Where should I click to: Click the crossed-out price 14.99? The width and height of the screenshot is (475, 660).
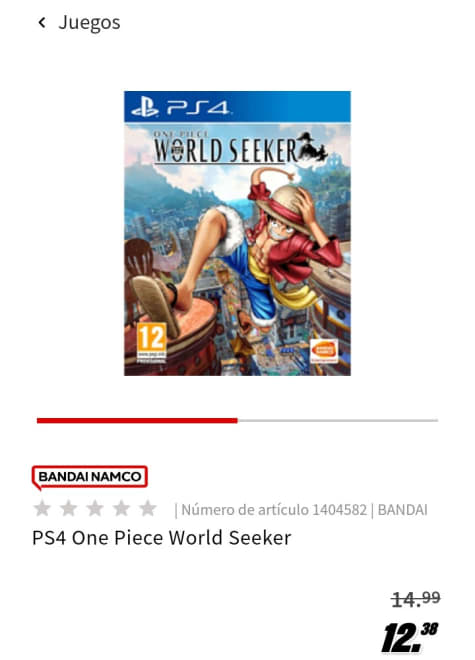pos(416,599)
